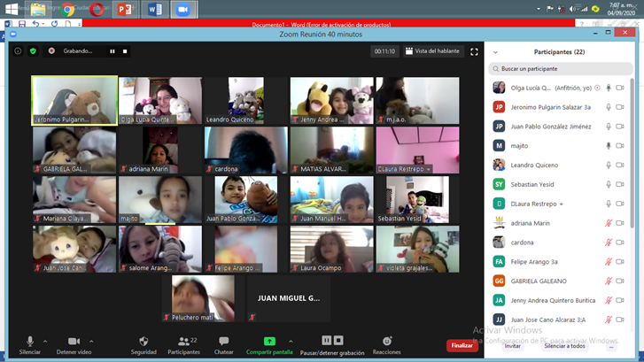Expand audio options arrow beside Silenciar

tap(45, 342)
